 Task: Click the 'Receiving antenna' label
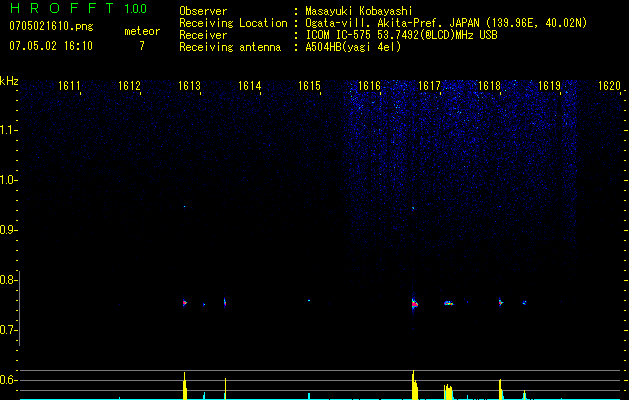[230, 47]
